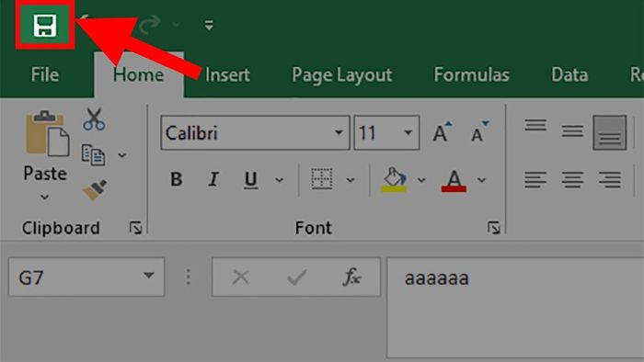Switch to the Page Layout tab
644x362 pixels.
point(341,75)
